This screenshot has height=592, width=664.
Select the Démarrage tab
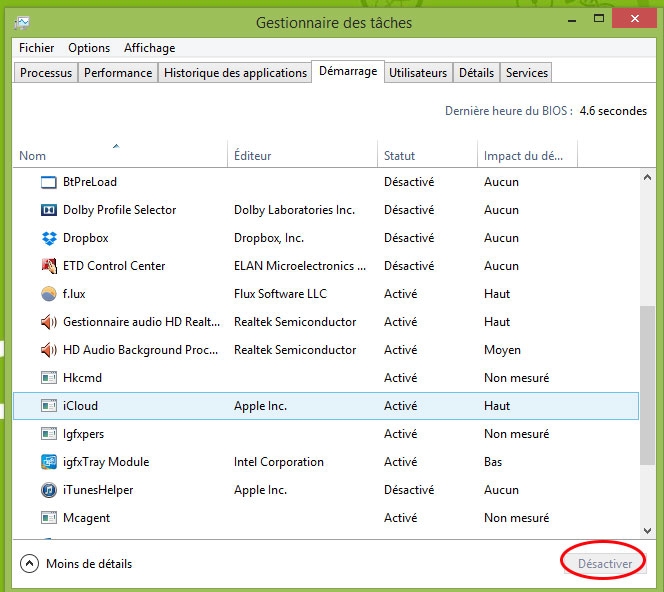pyautogui.click(x=348, y=71)
